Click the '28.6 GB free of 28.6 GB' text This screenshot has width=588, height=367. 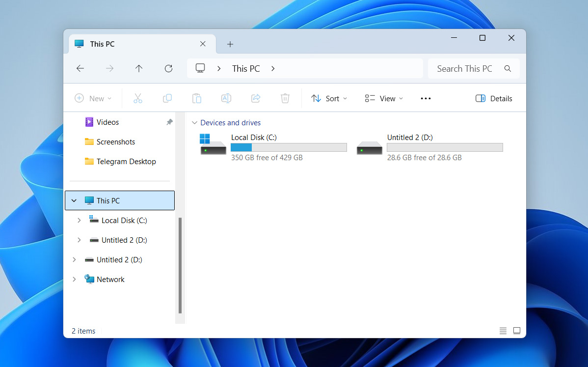click(424, 158)
